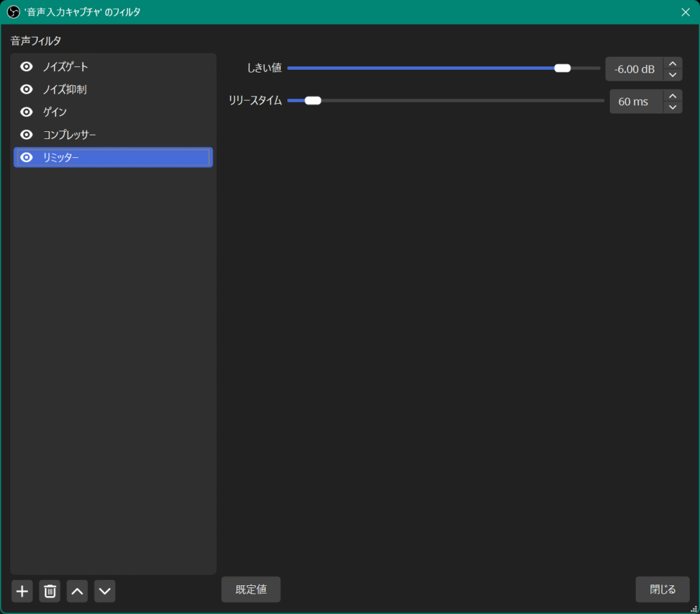Toggle the コンプレッサー filter visibility
This screenshot has width=700, height=614.
(27, 135)
